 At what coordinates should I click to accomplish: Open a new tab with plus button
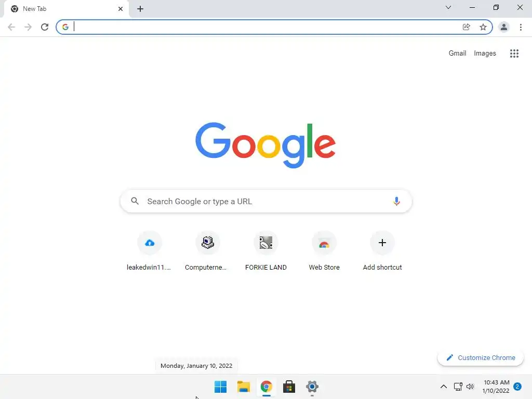(140, 9)
